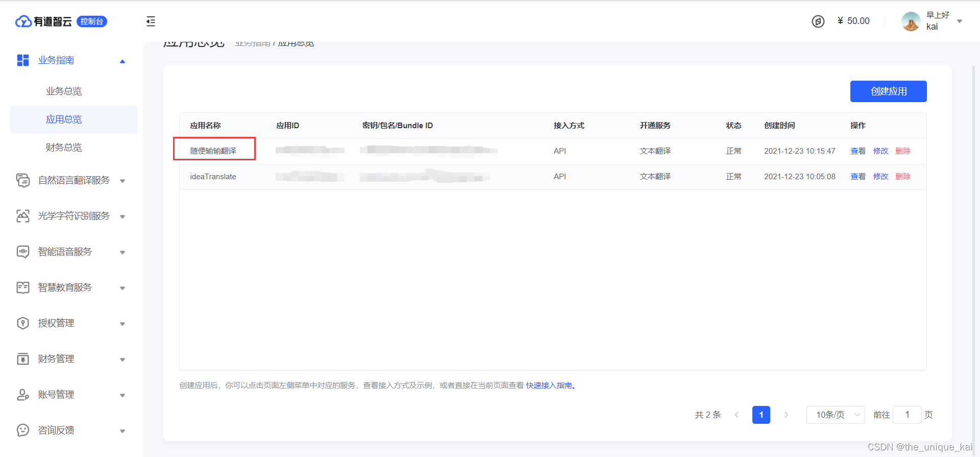View the 随便输输翻译 app via 查看

[x=858, y=151]
